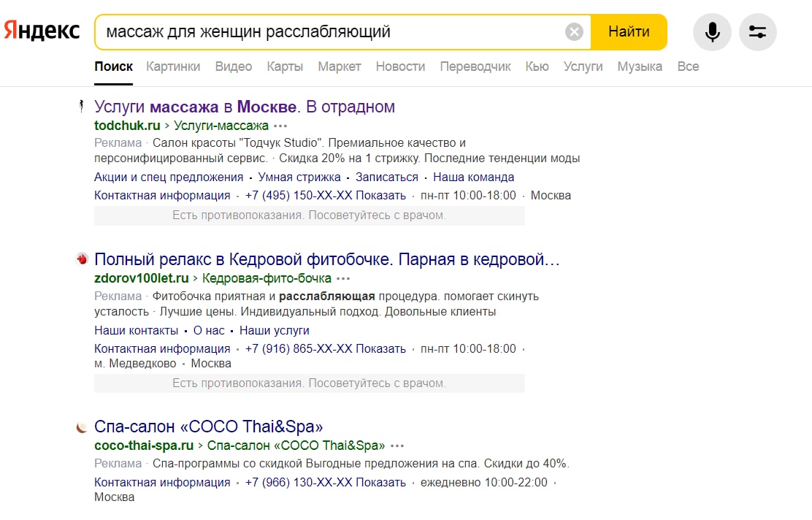Show phone +7 (966) 130-XX-XX
Viewport: 812px width, 520px height.
[325, 482]
